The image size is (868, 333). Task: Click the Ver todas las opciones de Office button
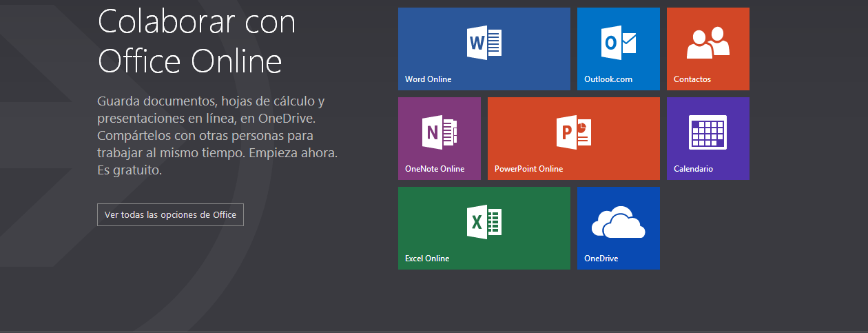pyautogui.click(x=170, y=214)
